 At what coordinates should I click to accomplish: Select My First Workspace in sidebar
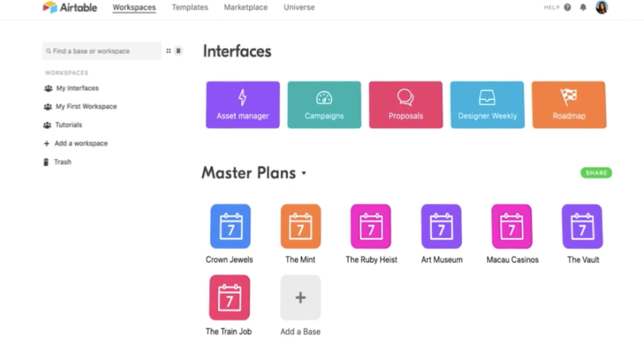(85, 107)
